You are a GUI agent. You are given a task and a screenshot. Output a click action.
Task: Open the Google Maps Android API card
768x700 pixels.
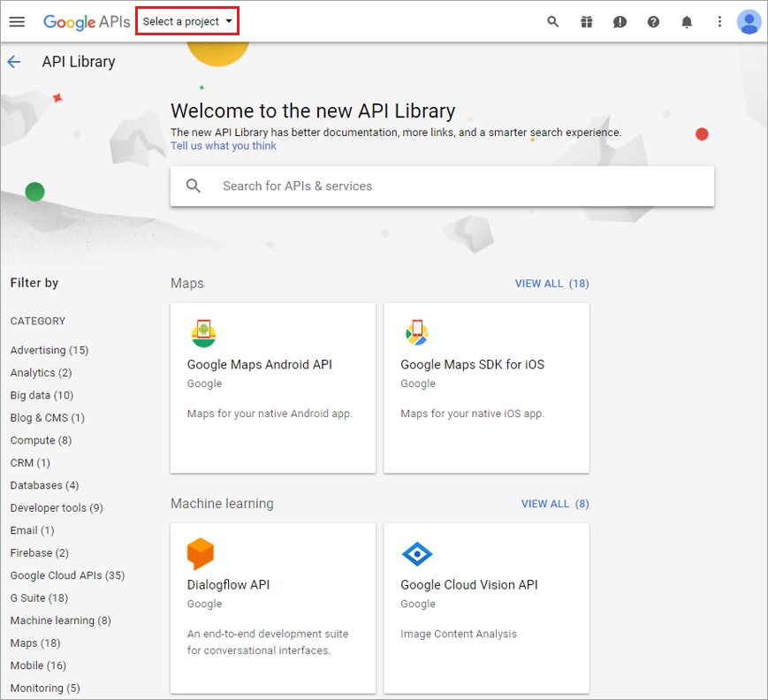coord(273,388)
